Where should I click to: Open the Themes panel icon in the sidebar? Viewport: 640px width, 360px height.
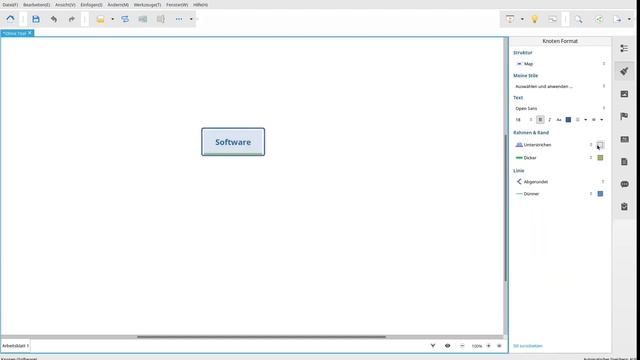click(624, 139)
